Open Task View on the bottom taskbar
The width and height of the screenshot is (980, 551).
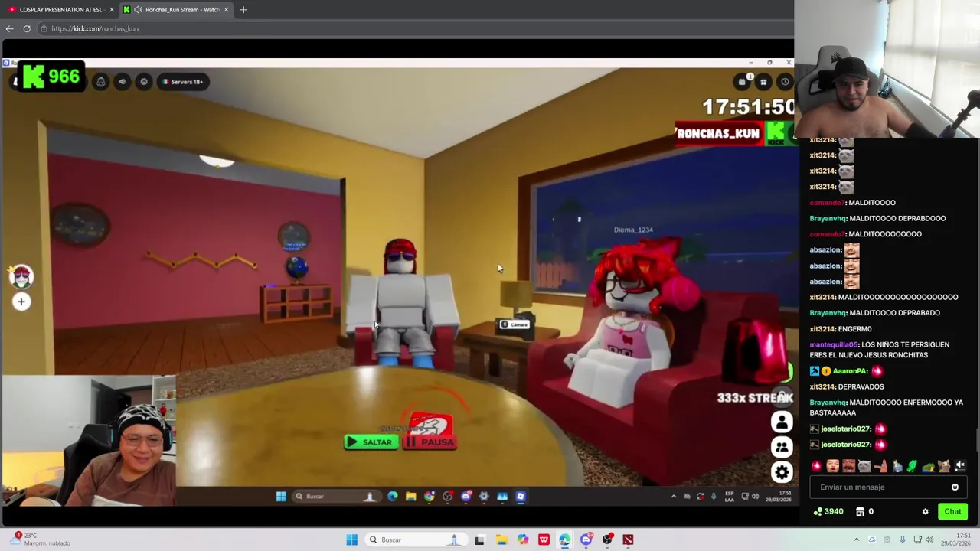tap(479, 540)
